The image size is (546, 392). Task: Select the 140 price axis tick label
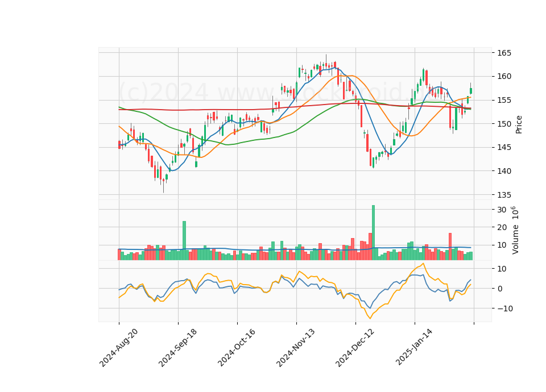[x=504, y=171]
